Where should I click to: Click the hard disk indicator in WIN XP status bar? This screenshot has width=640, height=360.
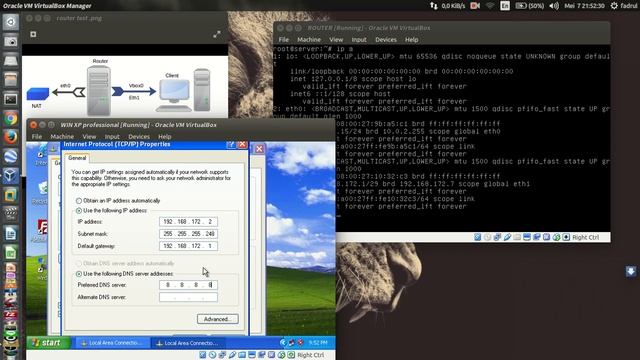point(202,355)
